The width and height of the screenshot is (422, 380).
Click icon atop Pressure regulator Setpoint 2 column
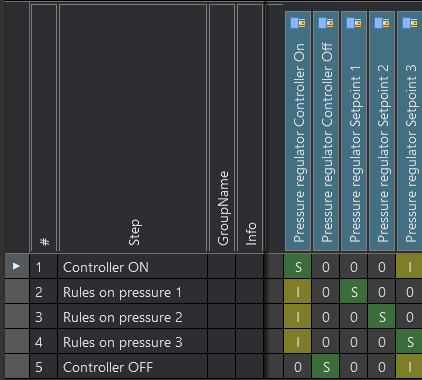coord(382,23)
